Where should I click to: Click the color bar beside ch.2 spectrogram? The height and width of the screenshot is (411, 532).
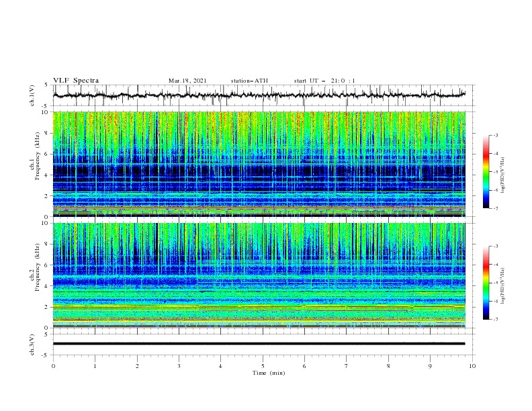tap(486, 283)
